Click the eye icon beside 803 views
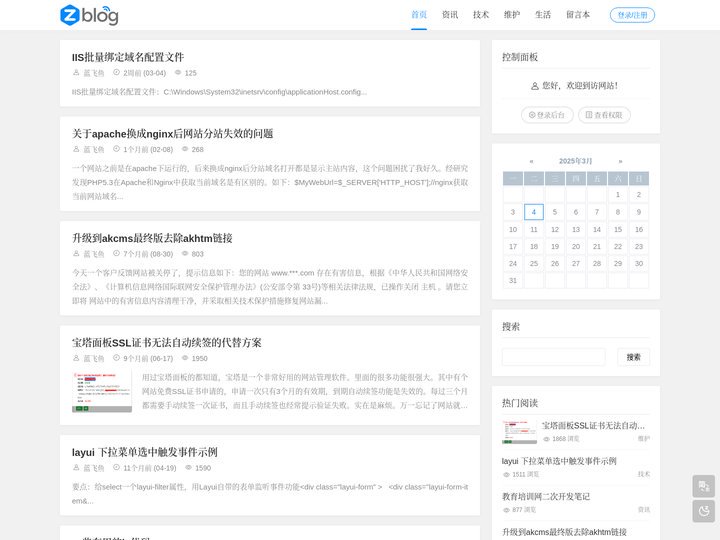The image size is (720, 540). pyautogui.click(x=185, y=253)
